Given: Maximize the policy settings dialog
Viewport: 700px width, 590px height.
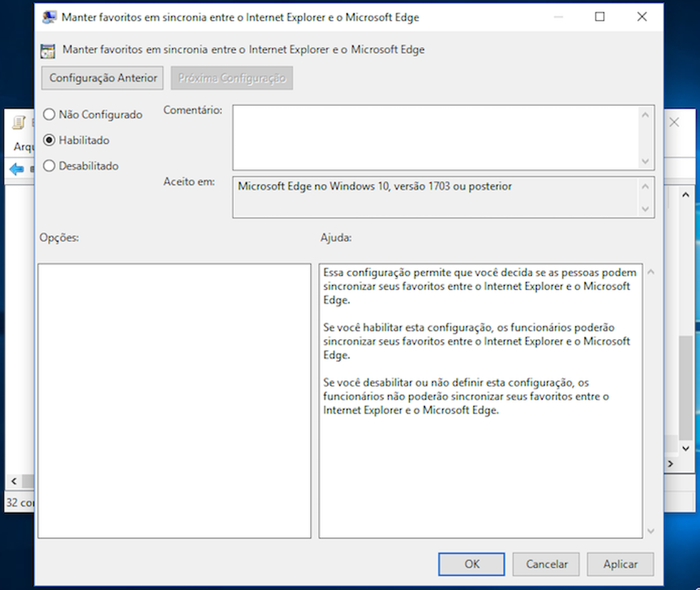Looking at the screenshot, I should tap(600, 17).
